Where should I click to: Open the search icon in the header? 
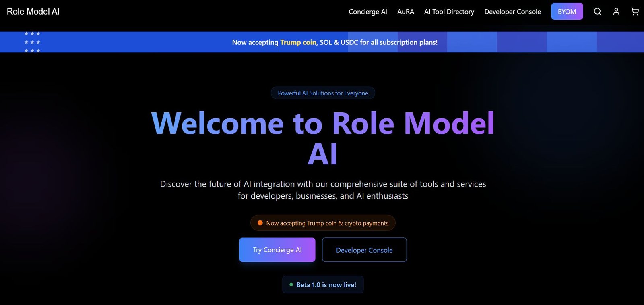597,12
